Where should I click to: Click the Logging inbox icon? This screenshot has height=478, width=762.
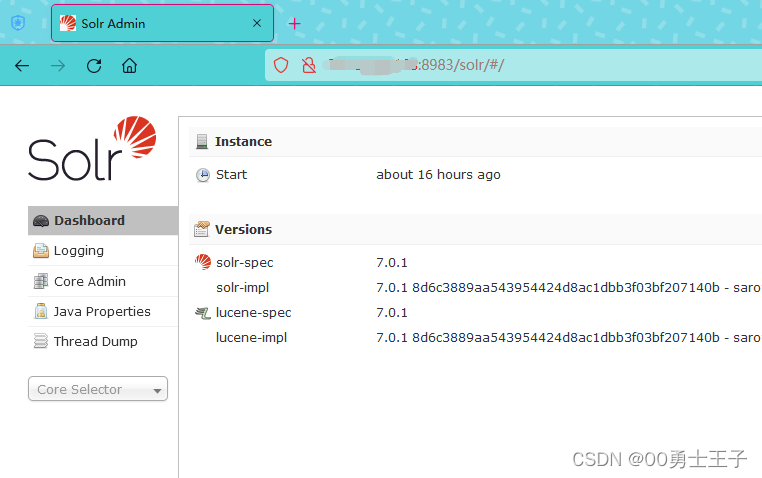[41, 251]
